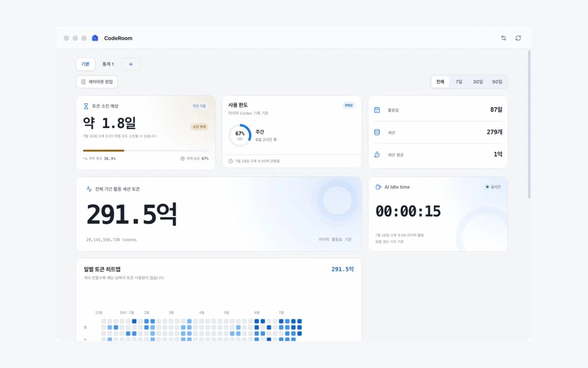Screen dimensions: 588x368
Task: Click the clock icon beside 7월 28일 관찰됨
Action: tap(231, 161)
